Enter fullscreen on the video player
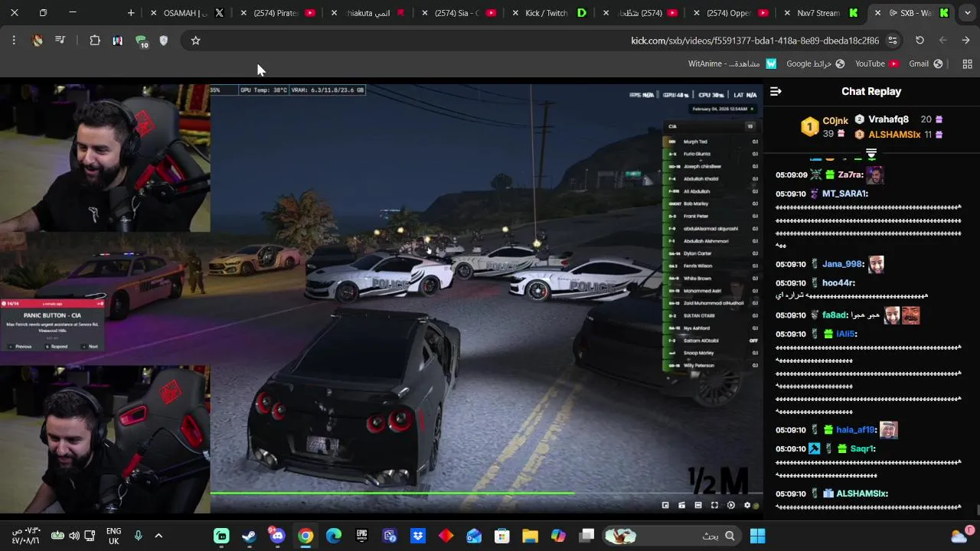Viewport: 980px width, 551px height. (714, 505)
